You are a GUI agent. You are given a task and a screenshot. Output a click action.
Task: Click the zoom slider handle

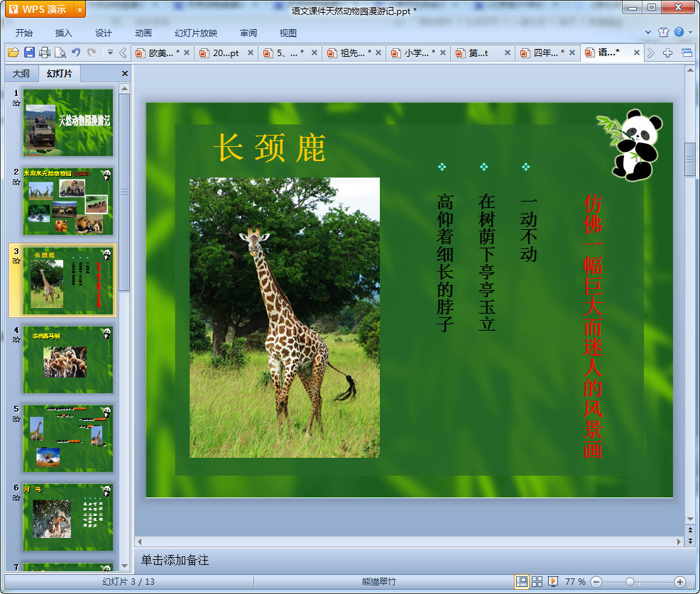tap(630, 581)
